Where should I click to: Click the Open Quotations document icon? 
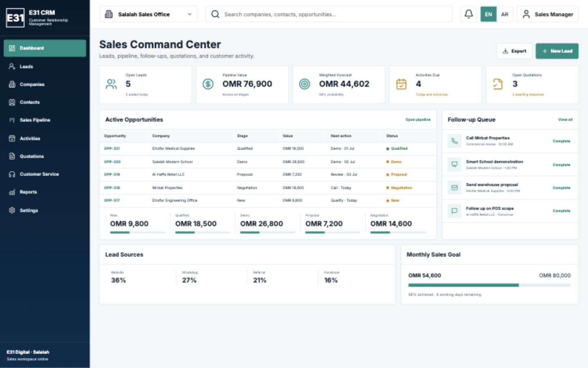pyautogui.click(x=498, y=84)
